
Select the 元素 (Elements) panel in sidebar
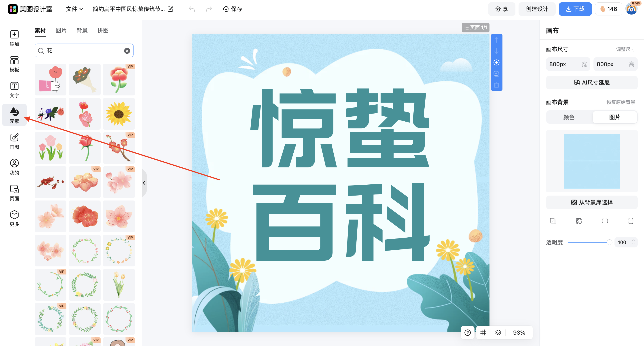pyautogui.click(x=14, y=115)
